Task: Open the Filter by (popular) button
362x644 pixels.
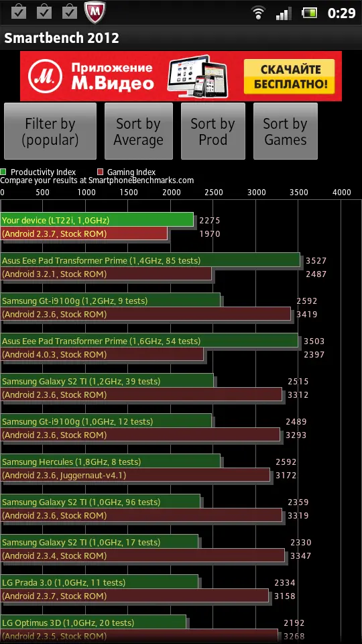Action: [50, 131]
